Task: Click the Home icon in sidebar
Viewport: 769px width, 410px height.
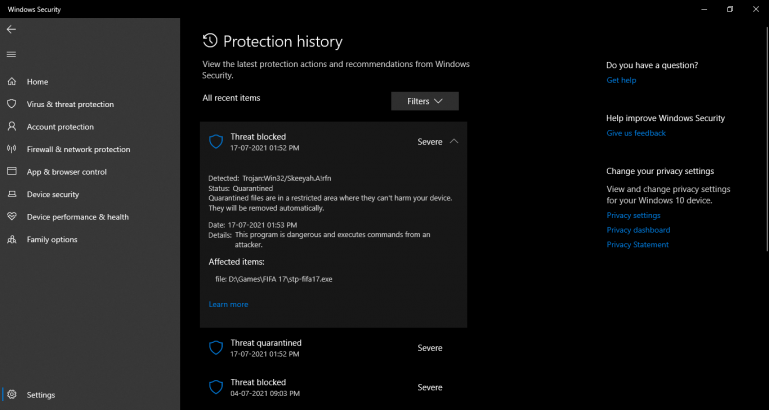Action: pos(12,82)
